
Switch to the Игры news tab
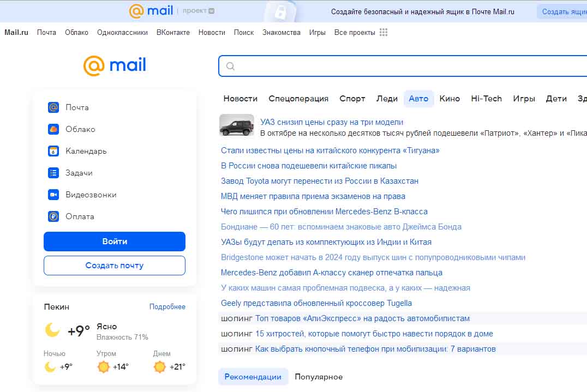pyautogui.click(x=524, y=99)
